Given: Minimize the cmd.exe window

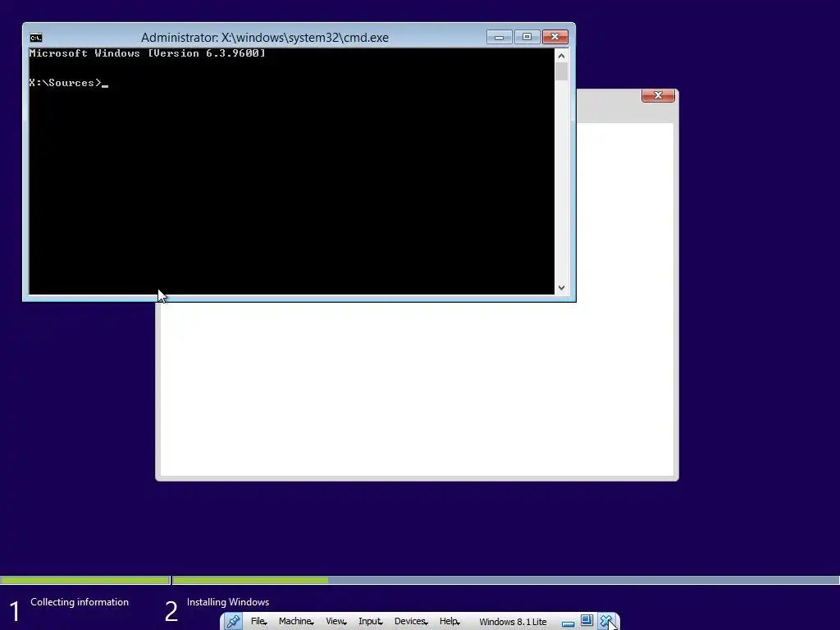Looking at the screenshot, I should 499,37.
